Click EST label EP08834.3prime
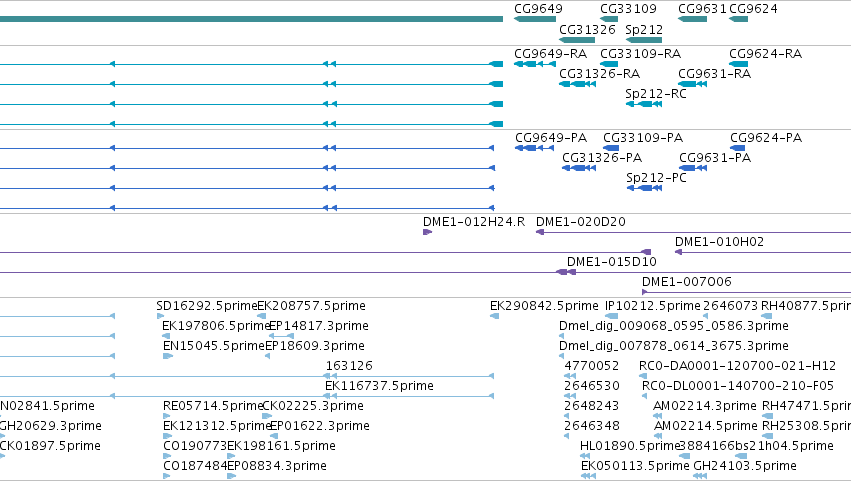The image size is (851, 481). point(276,466)
